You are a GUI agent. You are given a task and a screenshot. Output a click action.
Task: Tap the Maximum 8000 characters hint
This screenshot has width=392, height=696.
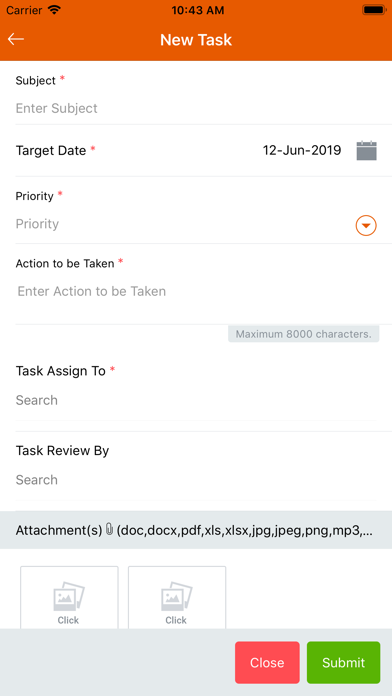coord(304,334)
